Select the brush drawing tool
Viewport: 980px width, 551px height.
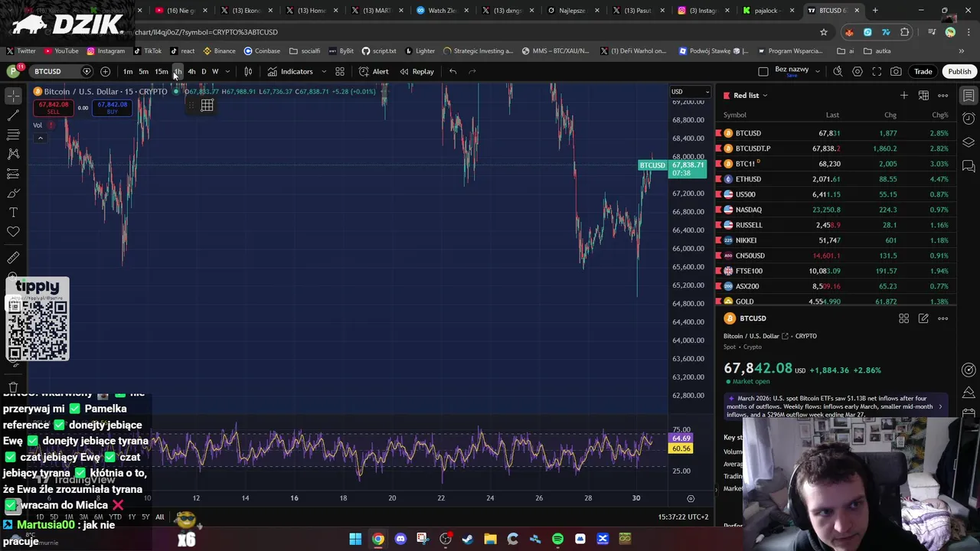13,193
